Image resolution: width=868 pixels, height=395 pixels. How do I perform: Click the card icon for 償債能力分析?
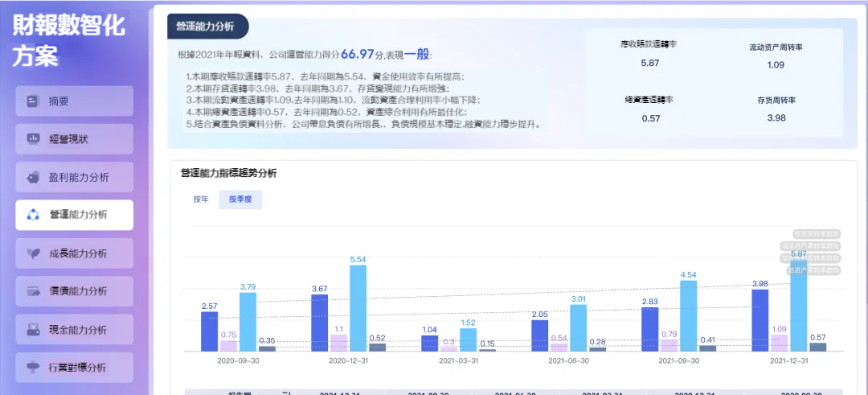tap(33, 291)
